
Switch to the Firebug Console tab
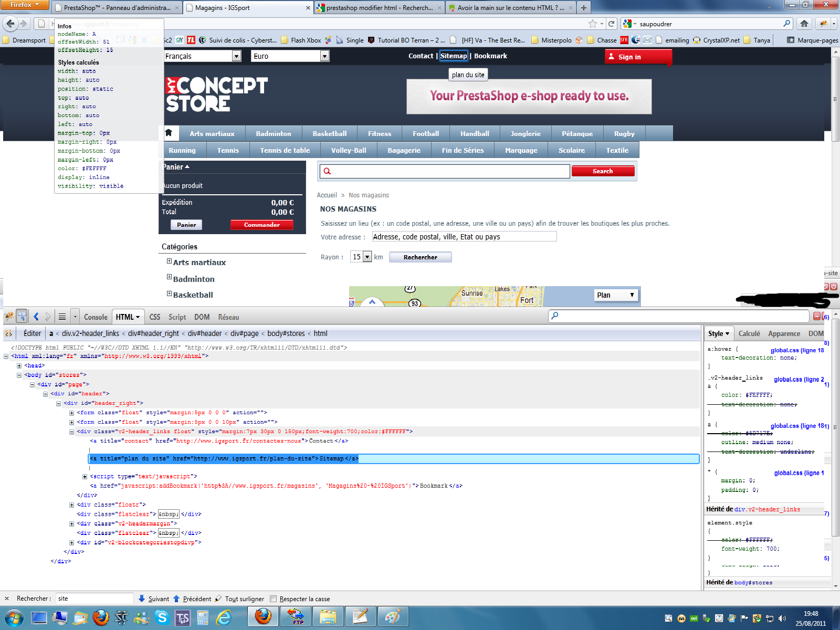(96, 317)
